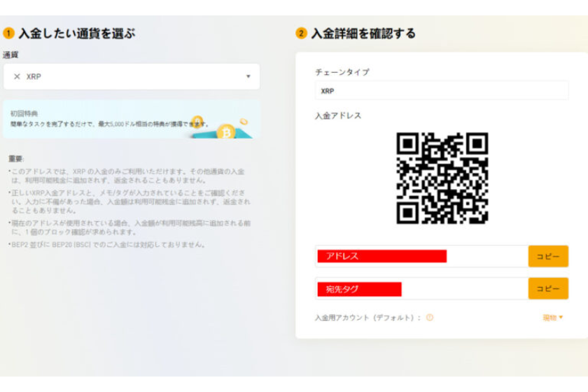Click the XRP currency select box
The width and height of the screenshot is (588, 392).
pos(132,76)
